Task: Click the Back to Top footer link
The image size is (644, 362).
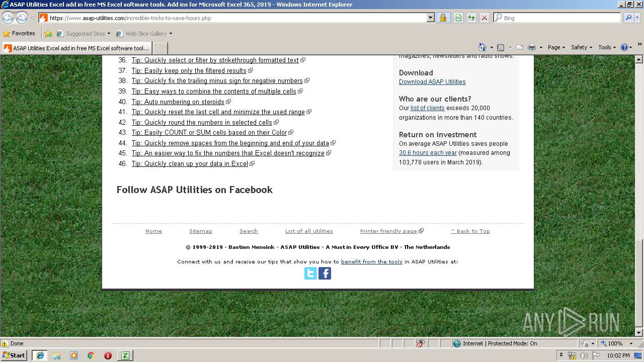Action: (x=470, y=231)
